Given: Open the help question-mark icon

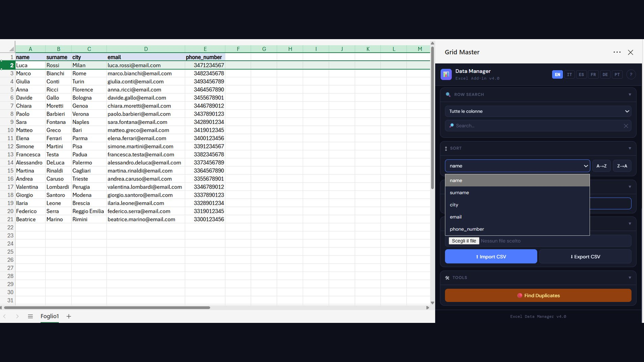Looking at the screenshot, I should click(631, 74).
